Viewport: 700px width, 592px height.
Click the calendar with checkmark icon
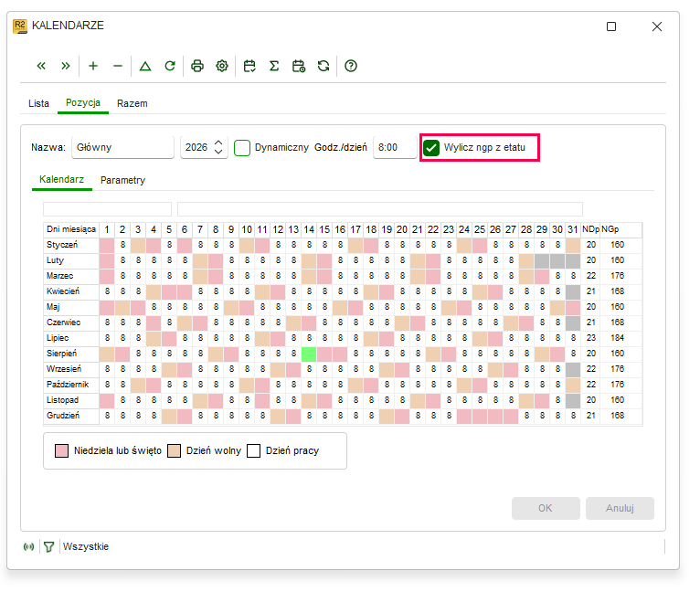point(249,66)
